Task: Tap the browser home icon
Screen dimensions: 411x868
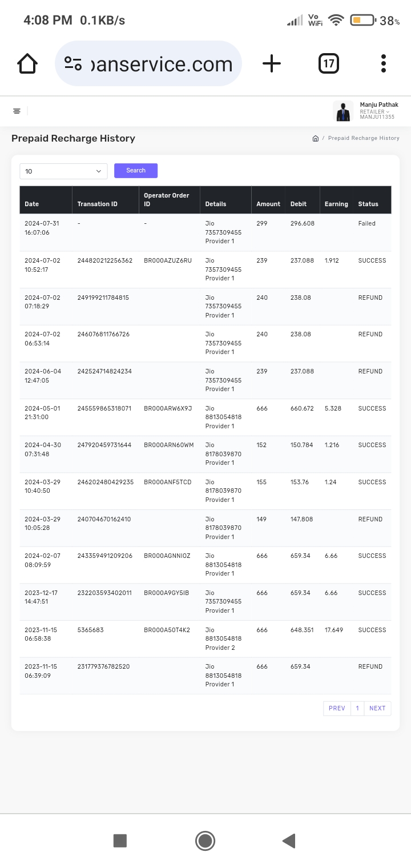Action: point(27,63)
